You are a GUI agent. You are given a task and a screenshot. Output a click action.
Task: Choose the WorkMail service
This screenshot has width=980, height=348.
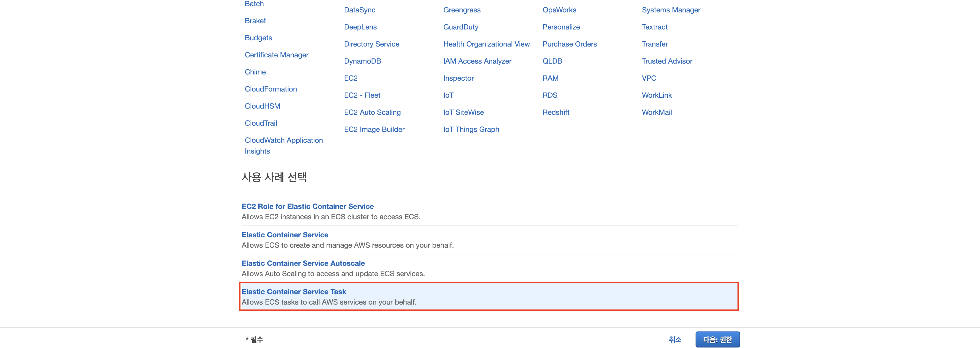[657, 113]
